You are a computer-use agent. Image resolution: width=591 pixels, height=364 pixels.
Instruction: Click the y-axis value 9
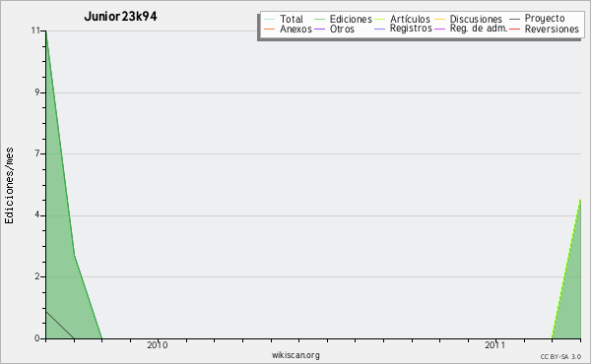[37, 92]
